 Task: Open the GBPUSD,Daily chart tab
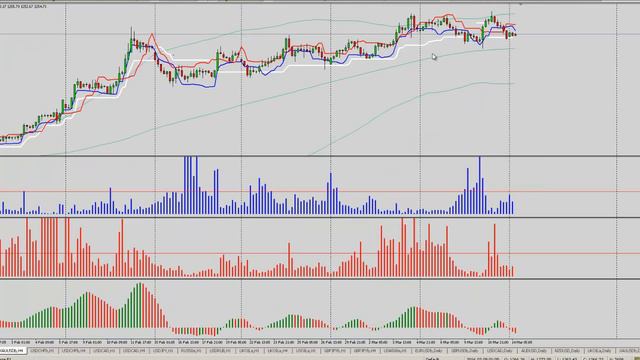(465, 351)
